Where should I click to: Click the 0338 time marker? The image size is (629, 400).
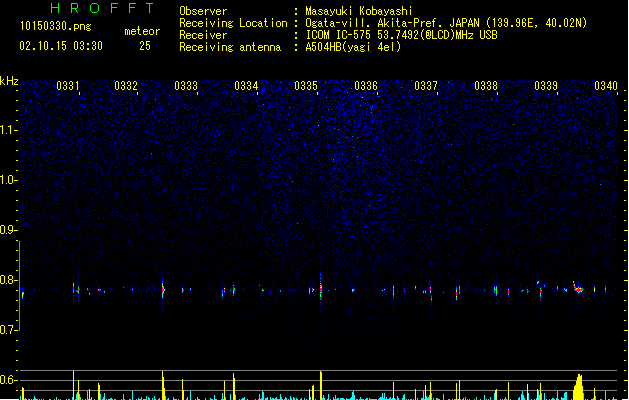coord(486,85)
